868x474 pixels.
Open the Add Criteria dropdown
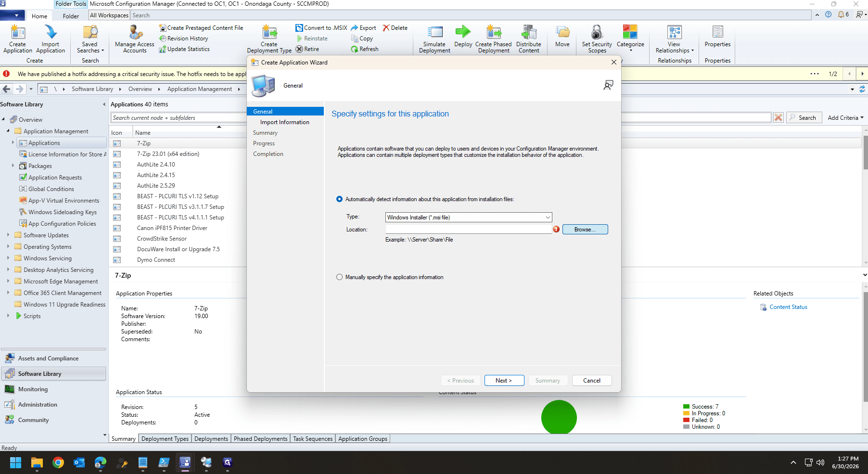coord(845,118)
